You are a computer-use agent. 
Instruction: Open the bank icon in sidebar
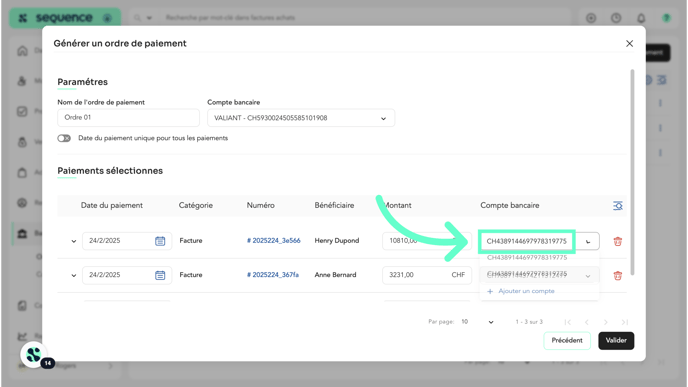click(22, 233)
